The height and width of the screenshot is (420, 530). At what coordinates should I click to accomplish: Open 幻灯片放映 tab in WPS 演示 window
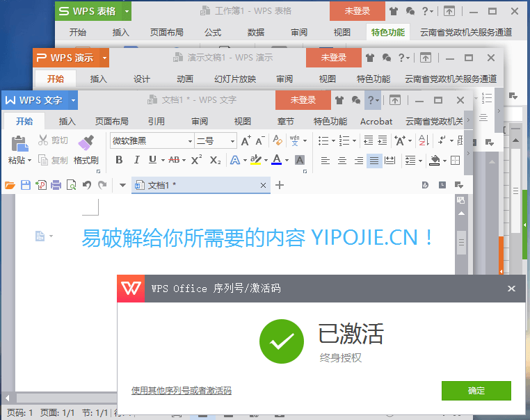[235, 79]
